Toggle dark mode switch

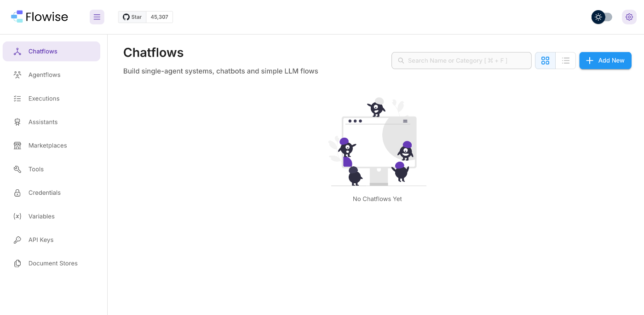[602, 17]
